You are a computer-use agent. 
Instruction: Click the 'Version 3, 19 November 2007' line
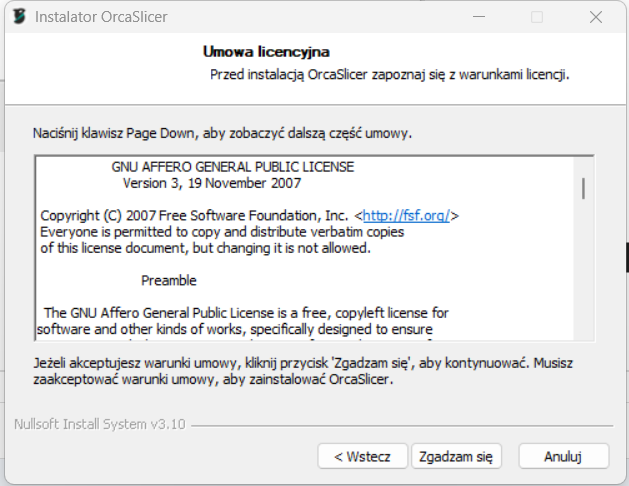[212, 183]
